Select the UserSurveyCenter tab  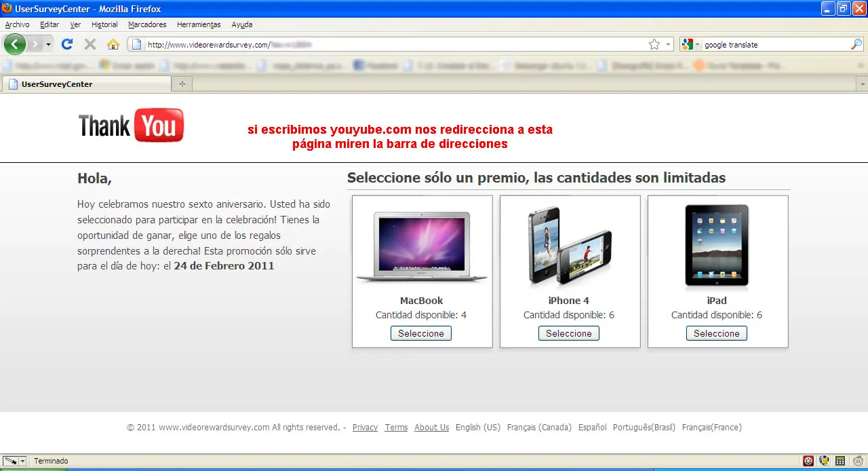[86, 84]
